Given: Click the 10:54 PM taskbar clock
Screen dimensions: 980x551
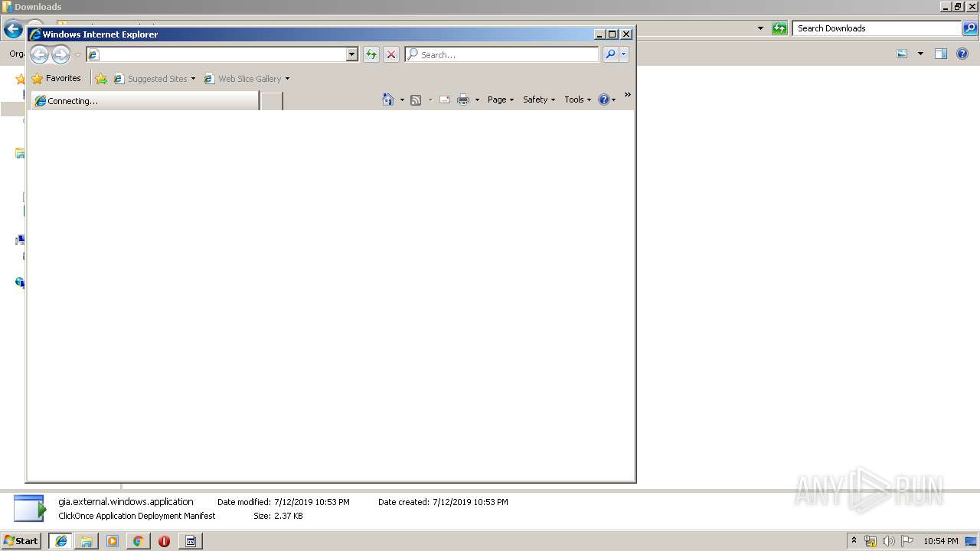Looking at the screenshot, I should tap(940, 541).
